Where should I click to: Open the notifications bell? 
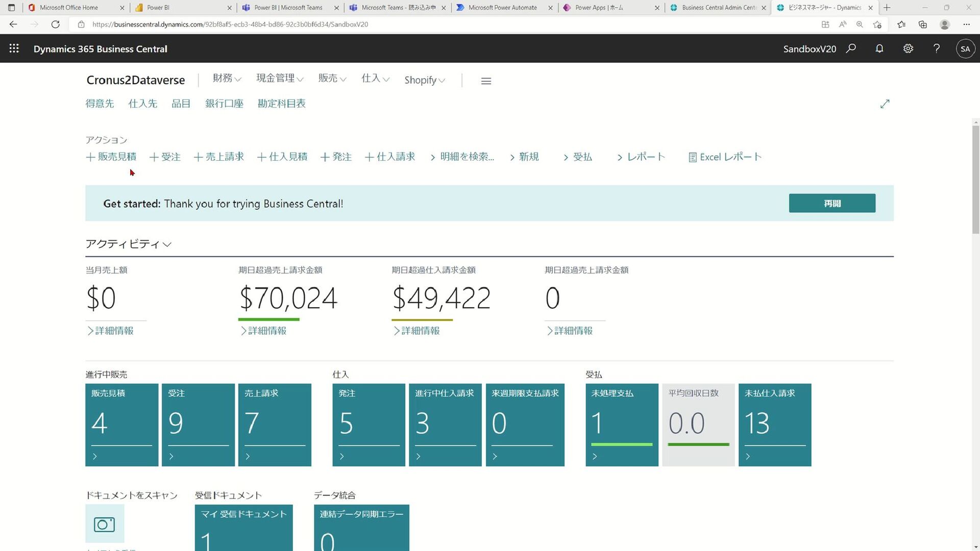coord(879,48)
